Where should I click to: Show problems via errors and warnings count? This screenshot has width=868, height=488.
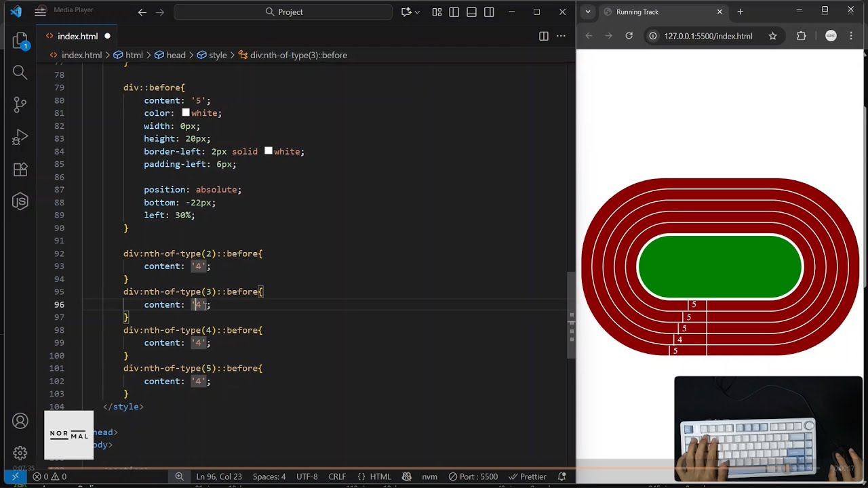click(x=50, y=476)
